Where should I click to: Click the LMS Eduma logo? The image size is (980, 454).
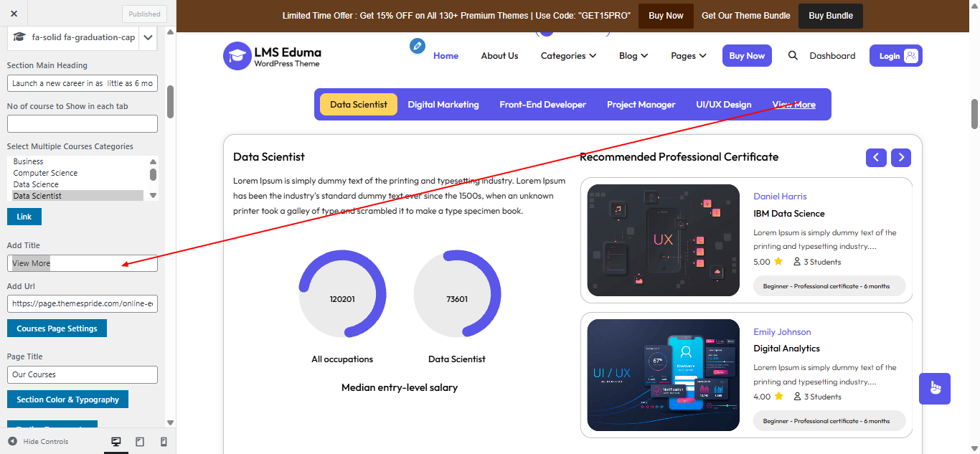tap(273, 56)
